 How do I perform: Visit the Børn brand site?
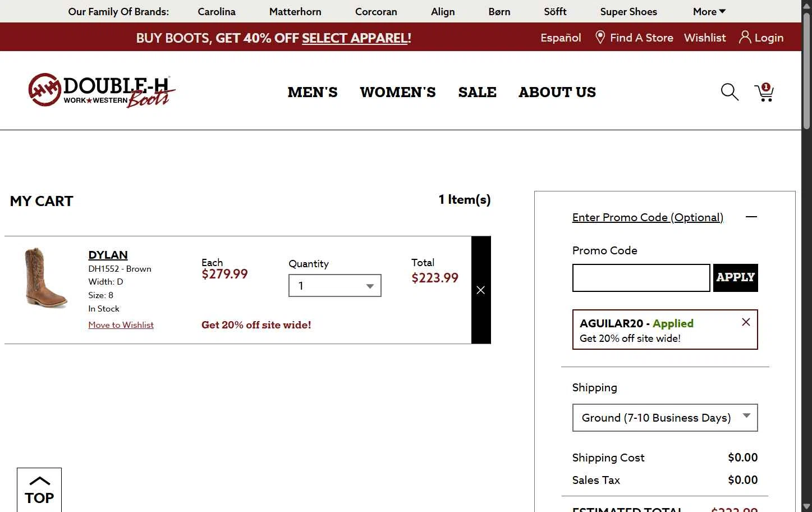coord(499,11)
